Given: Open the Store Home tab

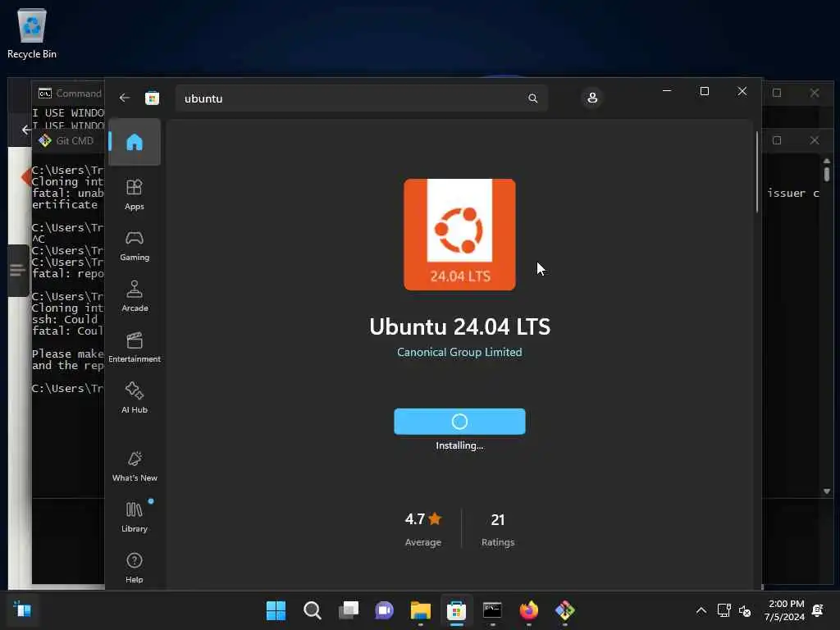Looking at the screenshot, I should [135, 142].
